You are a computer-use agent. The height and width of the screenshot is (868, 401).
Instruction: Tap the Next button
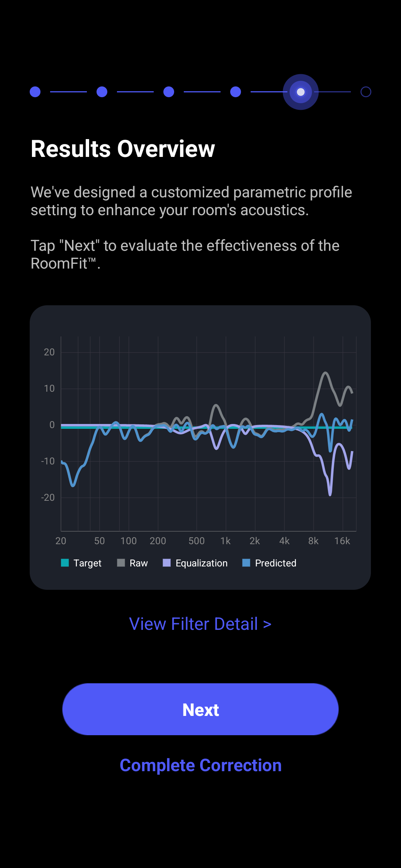coord(200,709)
